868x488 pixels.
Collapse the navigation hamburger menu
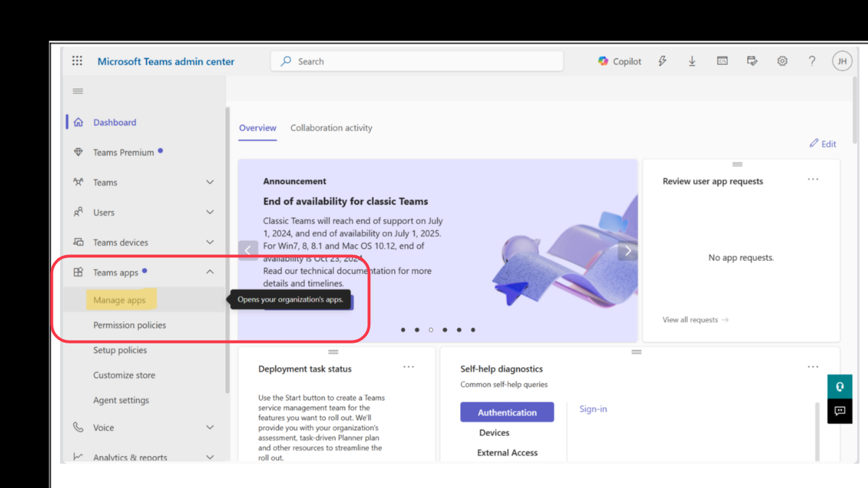[x=77, y=92]
